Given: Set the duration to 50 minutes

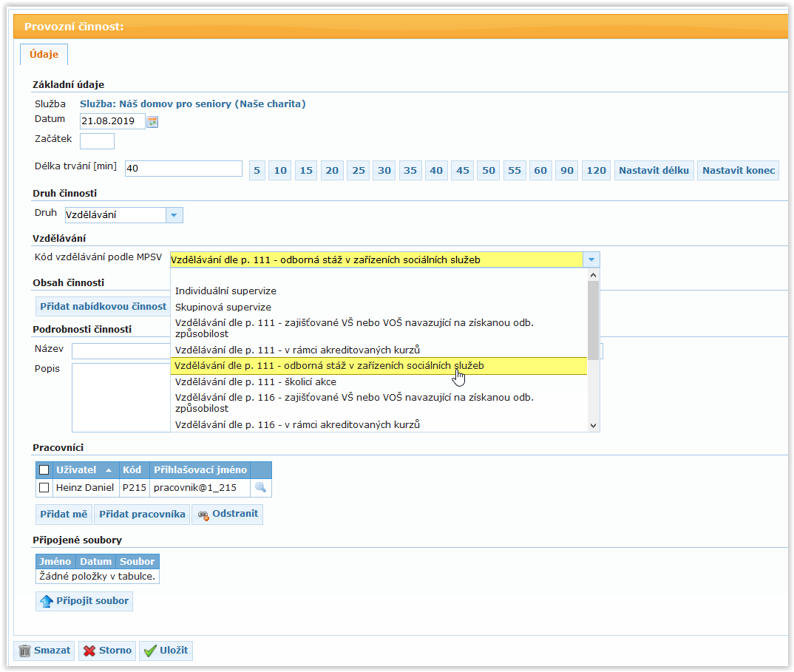Looking at the screenshot, I should 489,171.
